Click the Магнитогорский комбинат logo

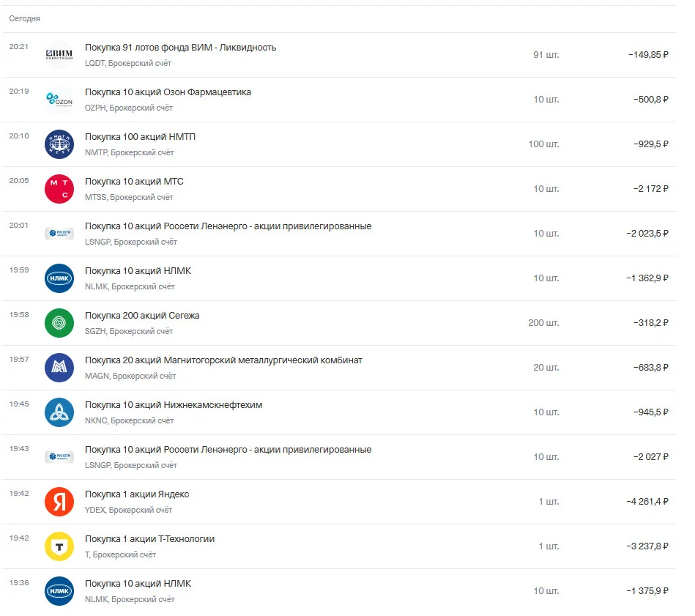coord(59,368)
